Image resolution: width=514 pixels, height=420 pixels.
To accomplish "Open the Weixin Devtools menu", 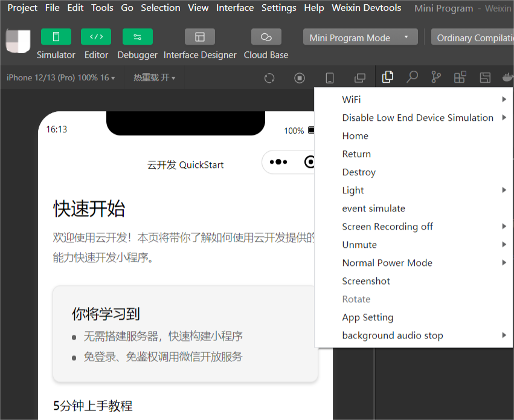I will [367, 7].
